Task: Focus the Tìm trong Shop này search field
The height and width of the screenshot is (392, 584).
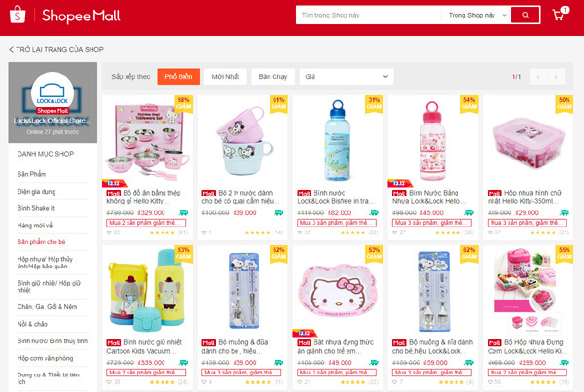Action: 368,15
